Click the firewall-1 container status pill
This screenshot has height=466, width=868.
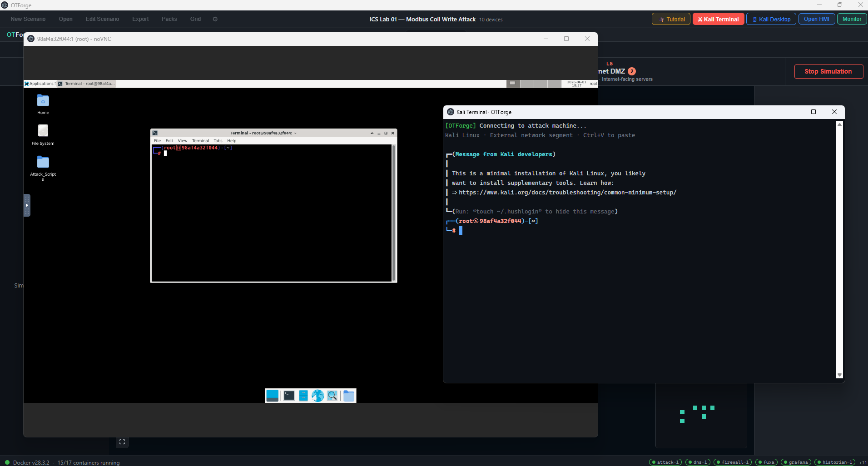[x=733, y=462]
